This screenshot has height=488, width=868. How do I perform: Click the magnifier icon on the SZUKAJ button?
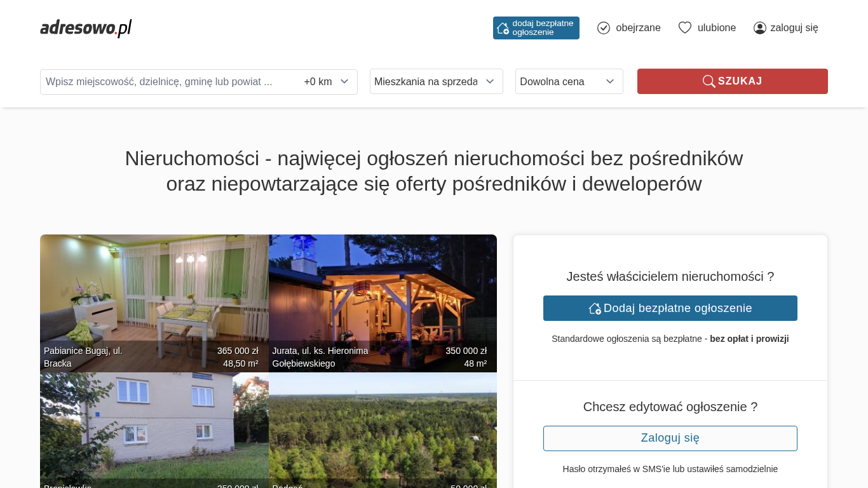click(x=709, y=81)
